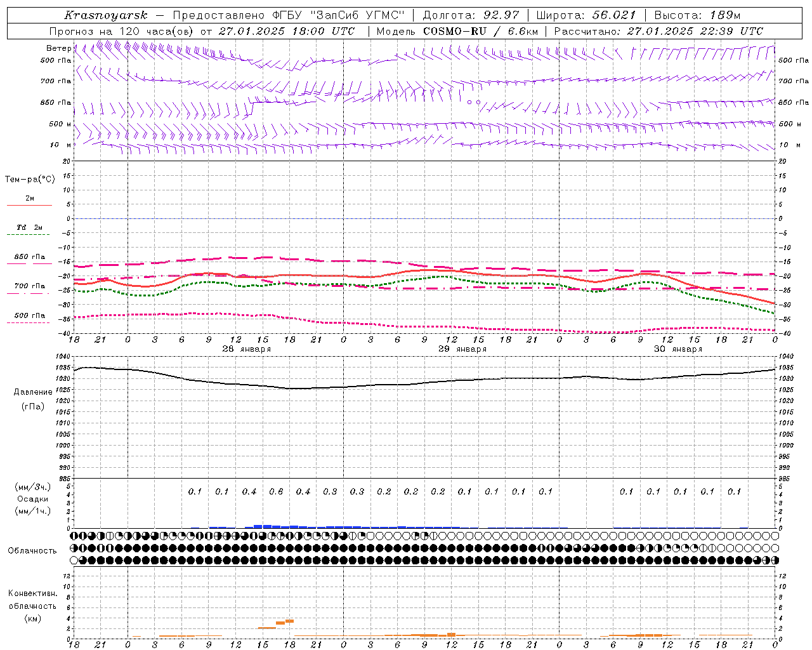812x650 pixels.
Task: Click the (км) convective cloud unit label
Action: coord(32,618)
